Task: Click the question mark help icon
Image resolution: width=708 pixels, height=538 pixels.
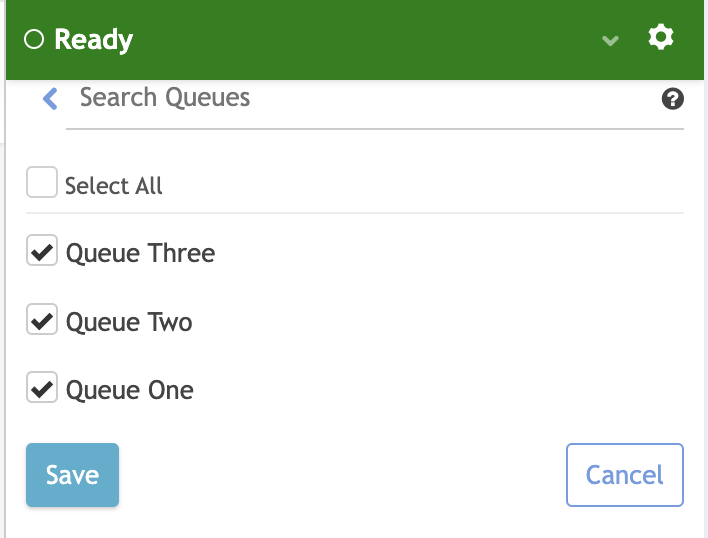Action: pos(673,98)
